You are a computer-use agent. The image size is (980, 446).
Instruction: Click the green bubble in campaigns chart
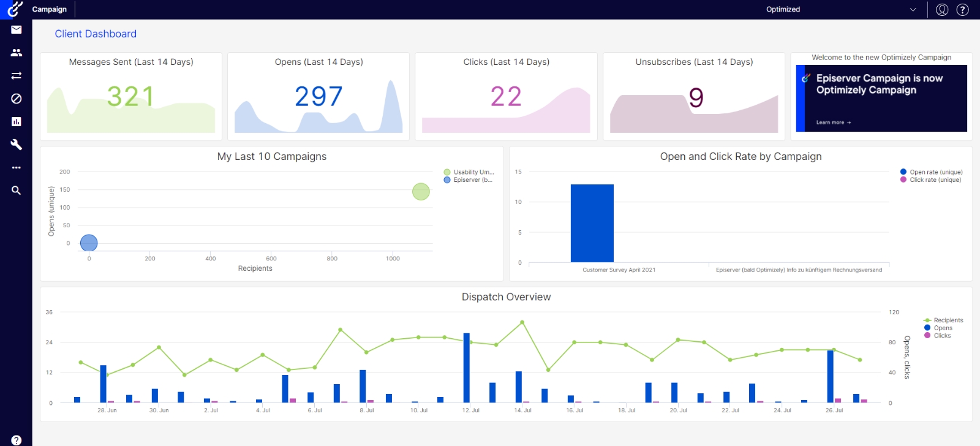(421, 192)
